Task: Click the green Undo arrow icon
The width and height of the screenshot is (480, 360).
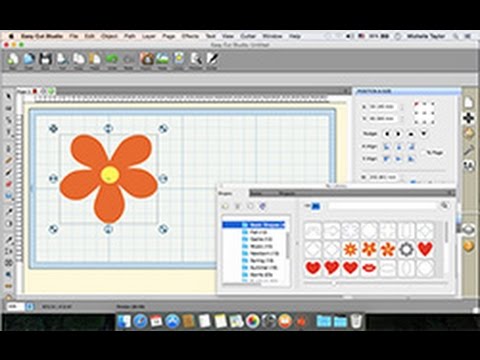Action: (x=112, y=59)
